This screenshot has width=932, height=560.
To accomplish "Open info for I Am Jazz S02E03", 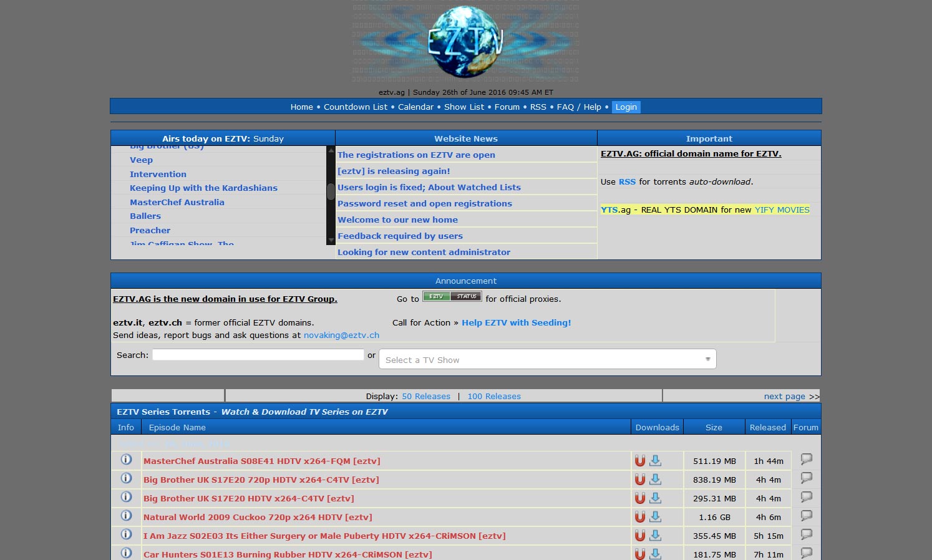I will [x=126, y=534].
